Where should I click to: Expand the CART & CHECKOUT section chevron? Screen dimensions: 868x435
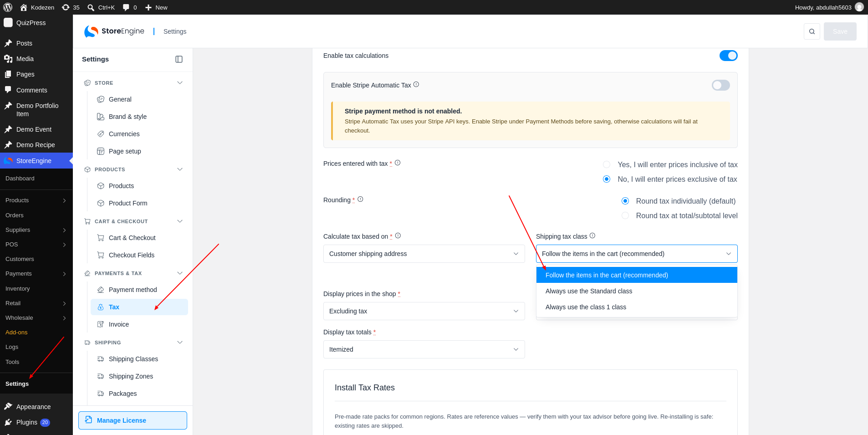point(180,221)
